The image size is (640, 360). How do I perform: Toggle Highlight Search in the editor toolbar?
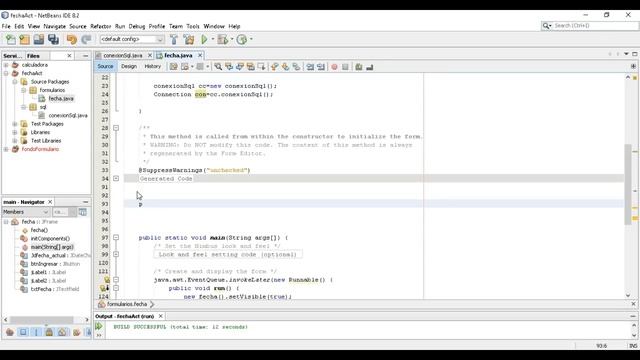pos(250,67)
